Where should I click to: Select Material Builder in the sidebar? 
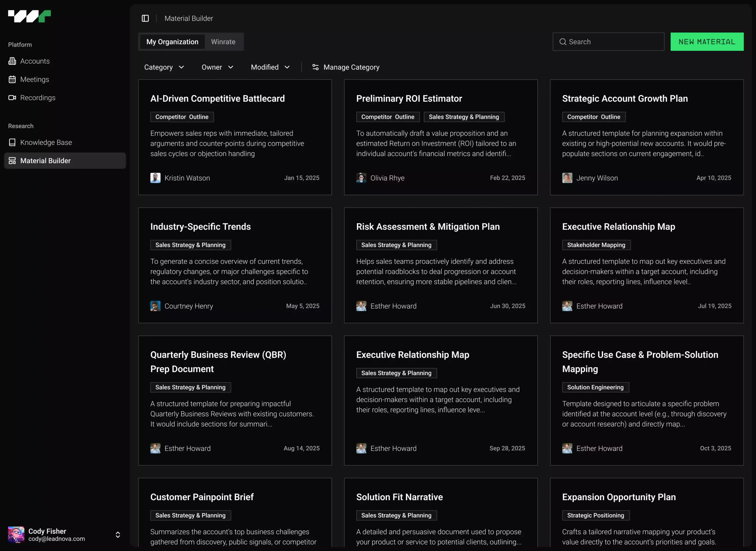(x=65, y=161)
